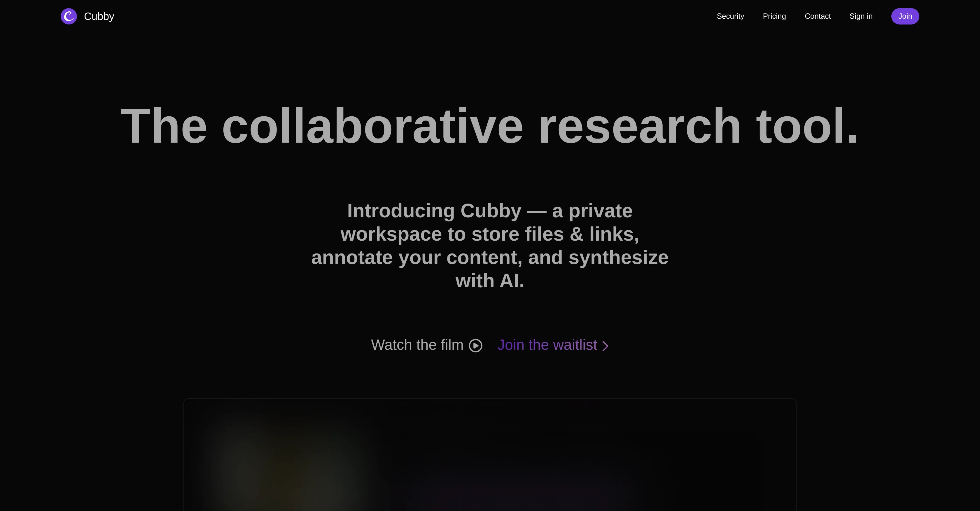Click the Cubby brand name text
Screen dimensions: 980x511
(99, 16)
